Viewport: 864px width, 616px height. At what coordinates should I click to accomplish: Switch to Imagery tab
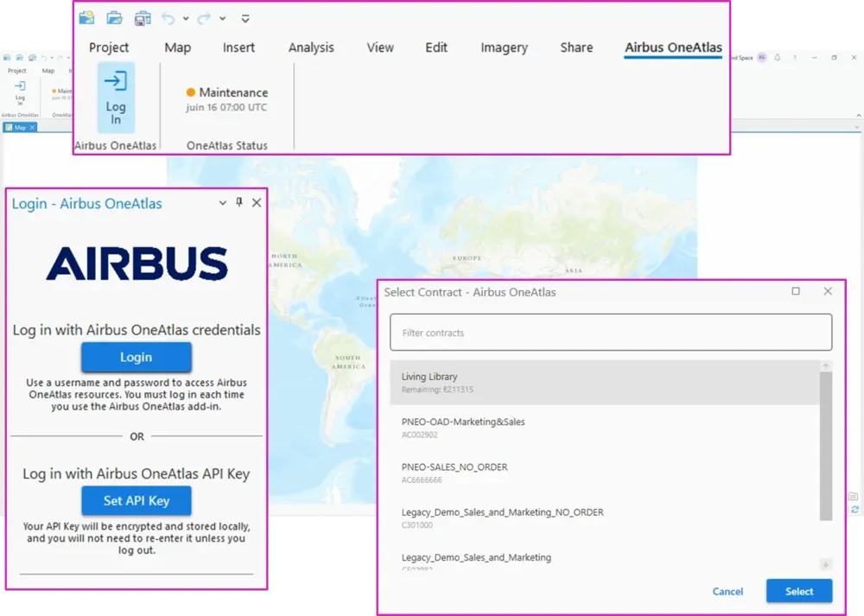(x=505, y=48)
